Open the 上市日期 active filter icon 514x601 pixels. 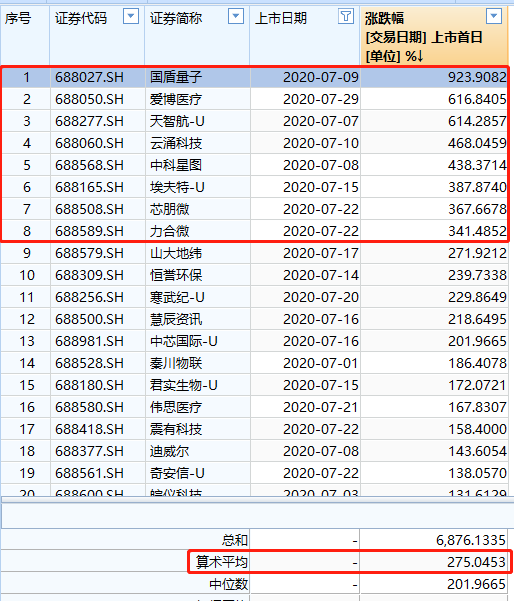346,16
